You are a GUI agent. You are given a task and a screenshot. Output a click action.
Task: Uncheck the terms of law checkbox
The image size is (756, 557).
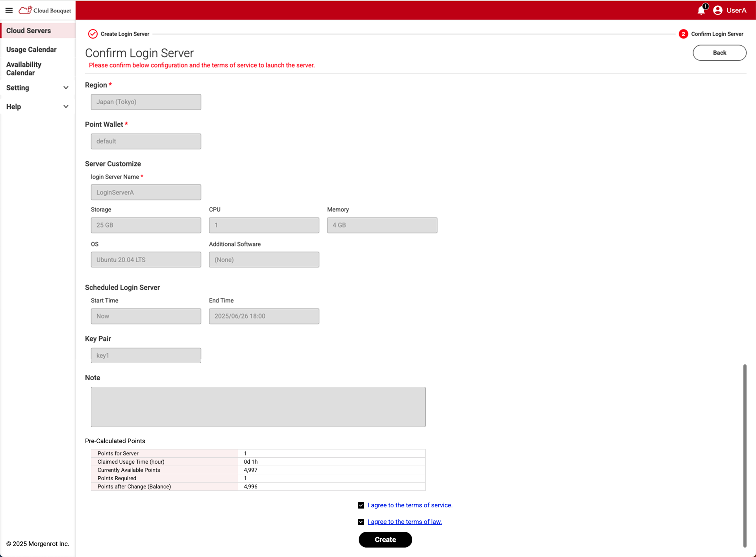tap(361, 522)
